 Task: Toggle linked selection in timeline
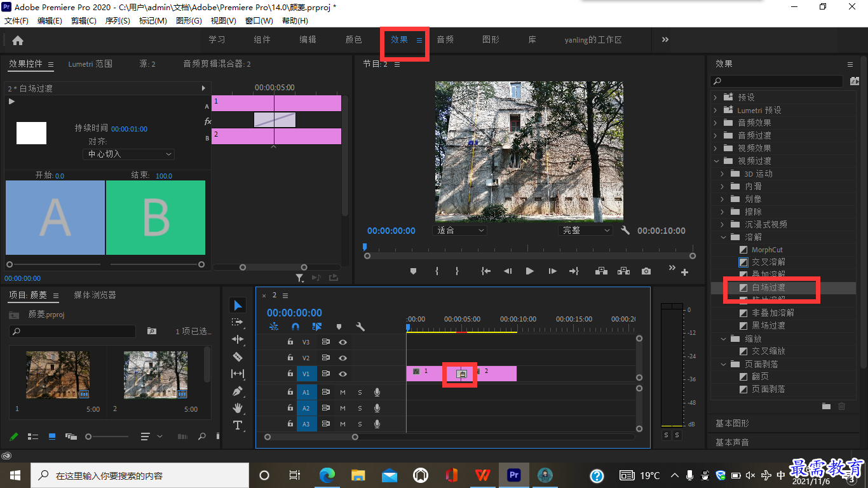click(x=317, y=327)
